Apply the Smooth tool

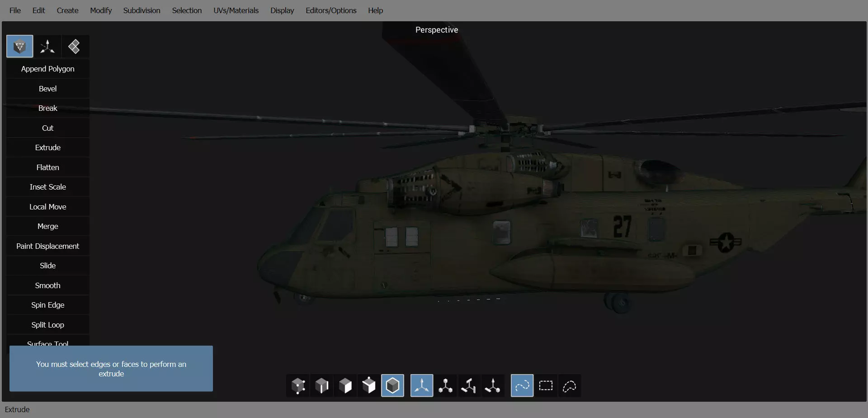pyautogui.click(x=48, y=285)
